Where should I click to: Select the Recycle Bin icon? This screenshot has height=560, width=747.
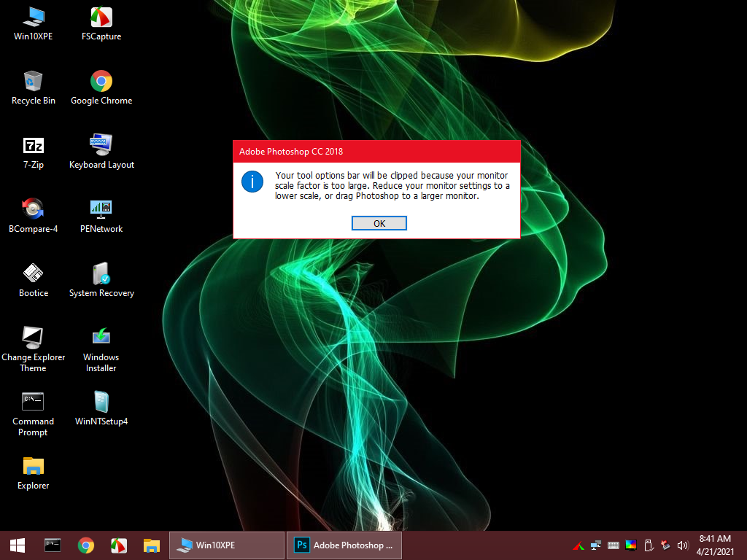click(x=34, y=88)
